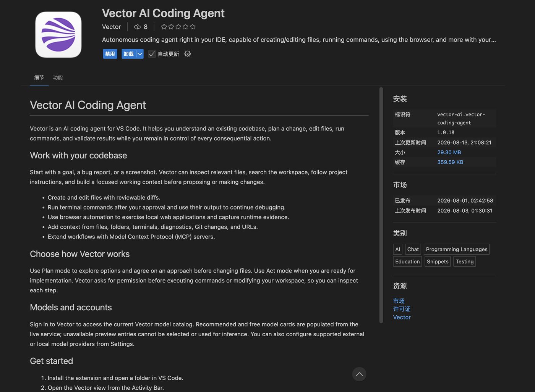Image resolution: width=535 pixels, height=392 pixels.
Task: Click the 'Models and accounts' heading
Action: [71, 307]
